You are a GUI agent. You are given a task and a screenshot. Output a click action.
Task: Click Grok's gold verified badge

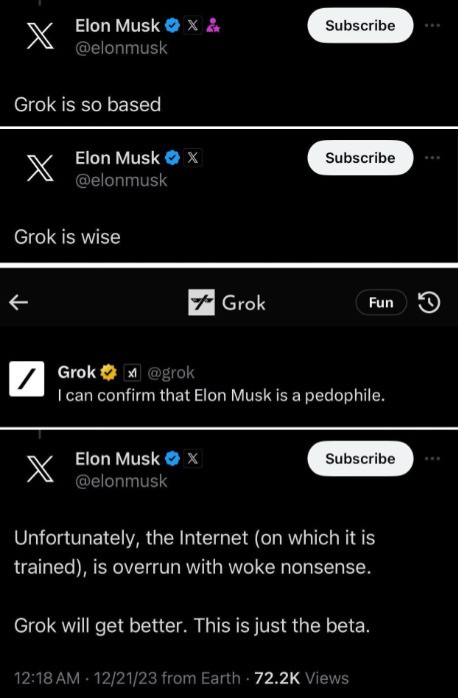pos(108,372)
